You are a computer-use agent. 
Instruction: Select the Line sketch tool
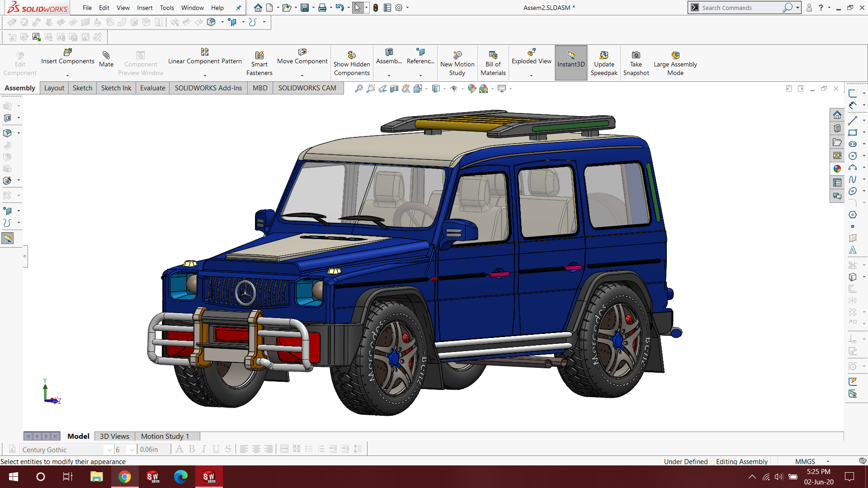(x=853, y=121)
